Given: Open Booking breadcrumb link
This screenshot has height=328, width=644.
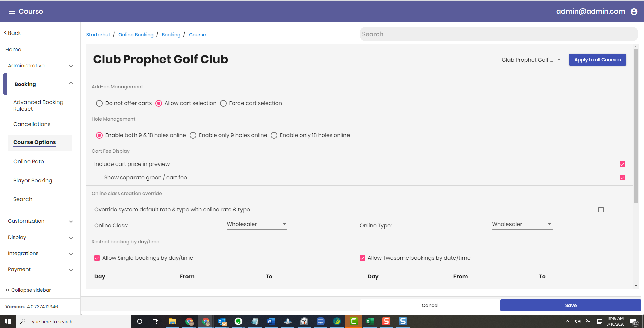Looking at the screenshot, I should pyautogui.click(x=171, y=35).
